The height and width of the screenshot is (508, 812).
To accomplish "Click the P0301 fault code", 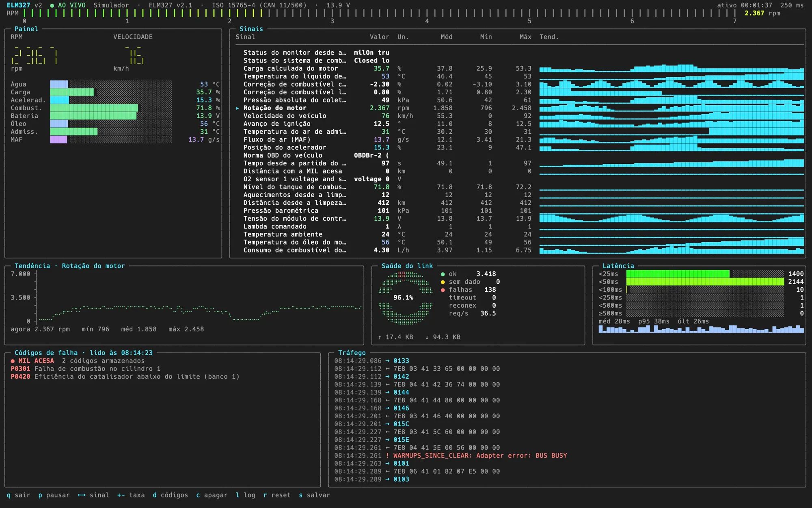I will click(20, 369).
